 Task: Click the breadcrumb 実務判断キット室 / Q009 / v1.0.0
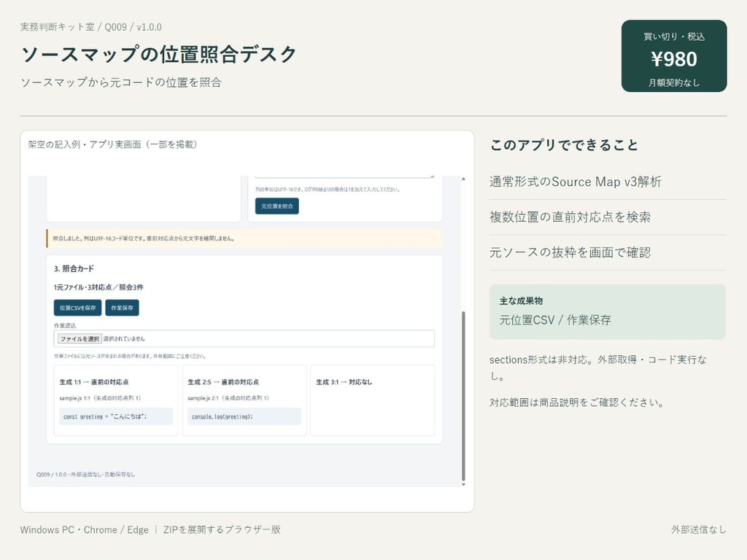click(91, 27)
